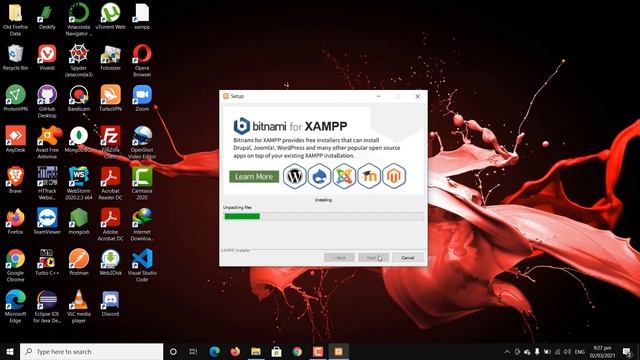
Task: Click the taskbar search box
Action: click(x=91, y=351)
